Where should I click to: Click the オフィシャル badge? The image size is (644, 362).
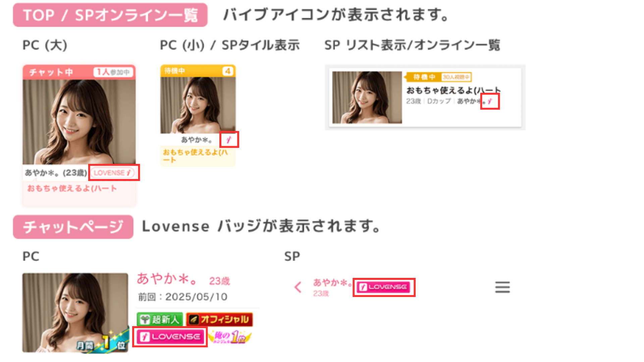219,319
